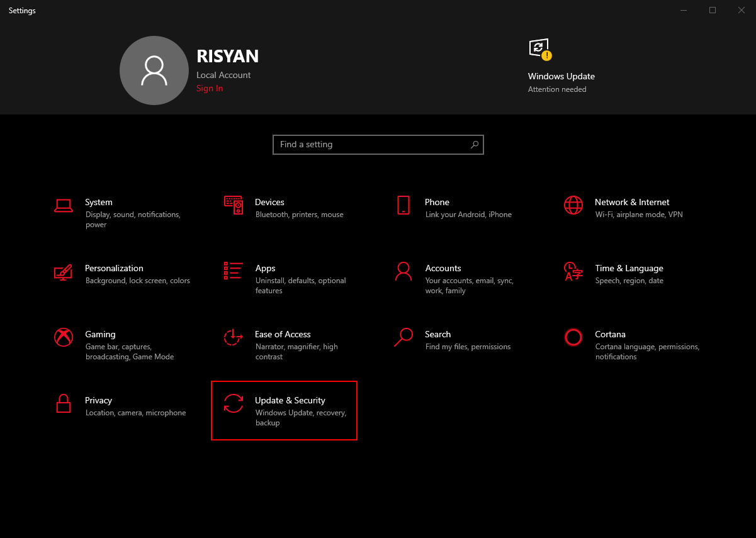
Task: Click the magnifier icon in search box
Action: point(475,145)
